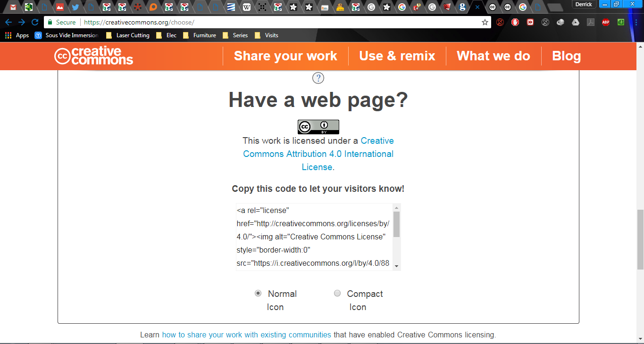The width and height of the screenshot is (644, 344).
Task: Switch to the lowercase blue g tab
Action: point(462,7)
